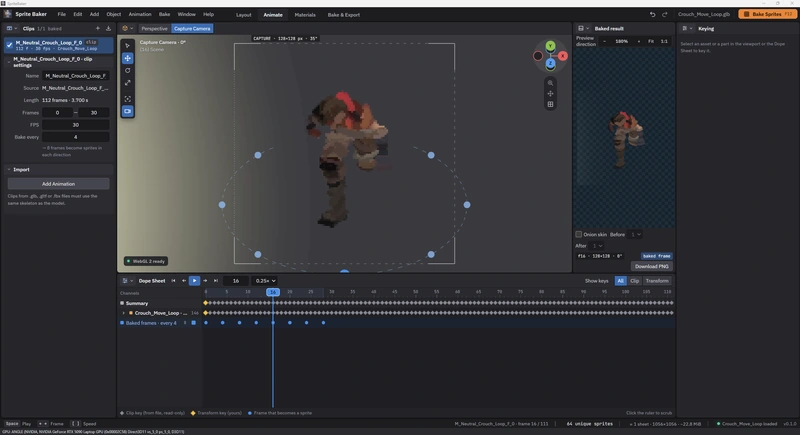
Task: Show only Clip keys
Action: point(634,281)
